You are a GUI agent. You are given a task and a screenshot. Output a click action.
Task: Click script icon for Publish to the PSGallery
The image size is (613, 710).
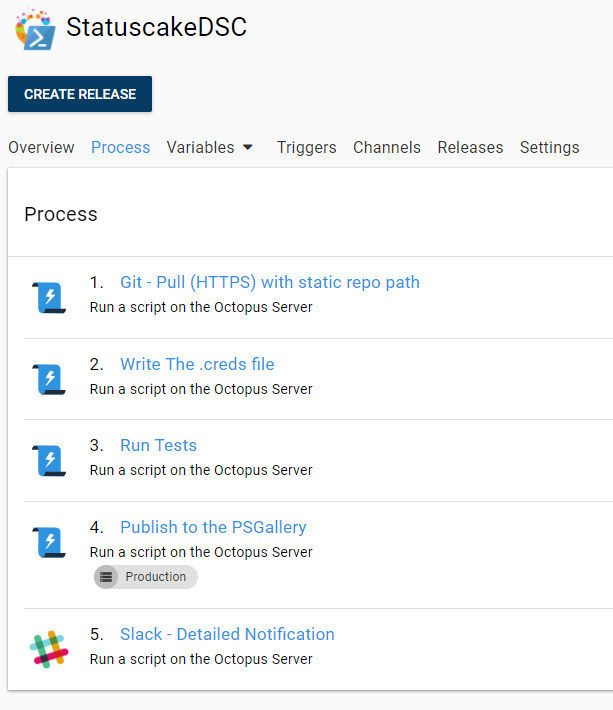coord(49,542)
